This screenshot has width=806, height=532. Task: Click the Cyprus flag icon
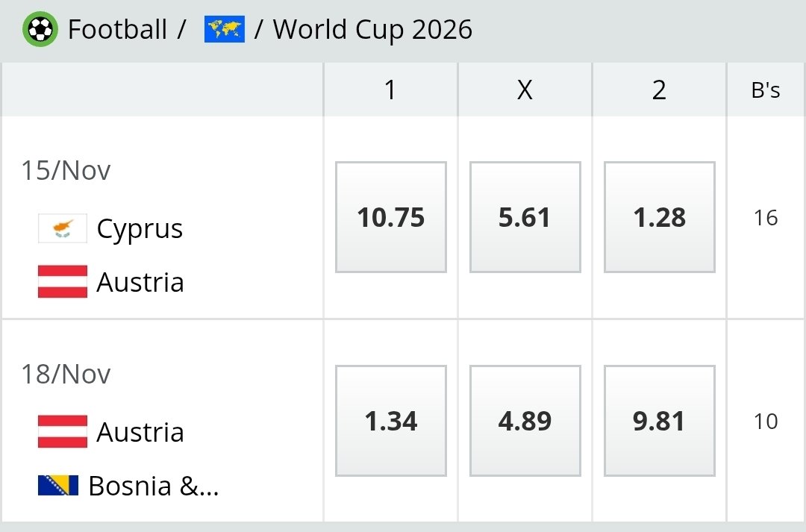(x=63, y=228)
